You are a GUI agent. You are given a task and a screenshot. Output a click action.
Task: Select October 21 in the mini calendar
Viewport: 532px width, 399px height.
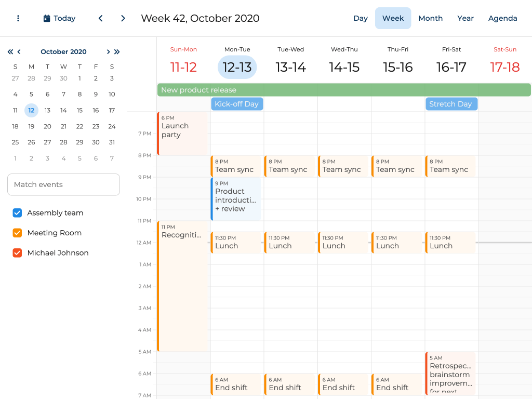point(63,126)
